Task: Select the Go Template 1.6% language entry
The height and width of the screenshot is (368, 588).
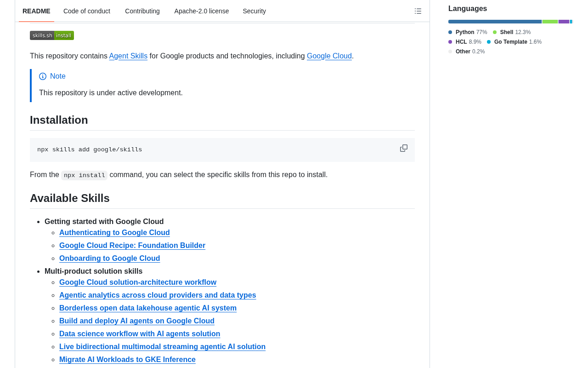Action: tap(514, 42)
